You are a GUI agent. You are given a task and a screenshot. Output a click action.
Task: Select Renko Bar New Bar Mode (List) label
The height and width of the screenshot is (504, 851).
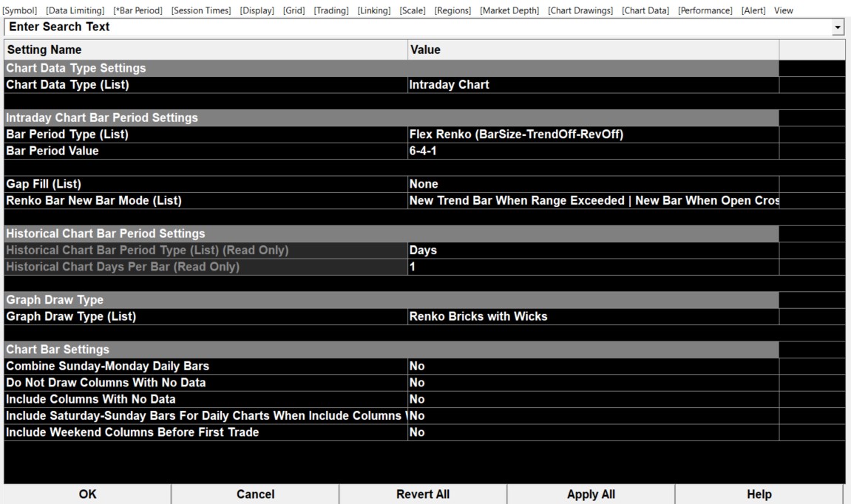pos(206,200)
